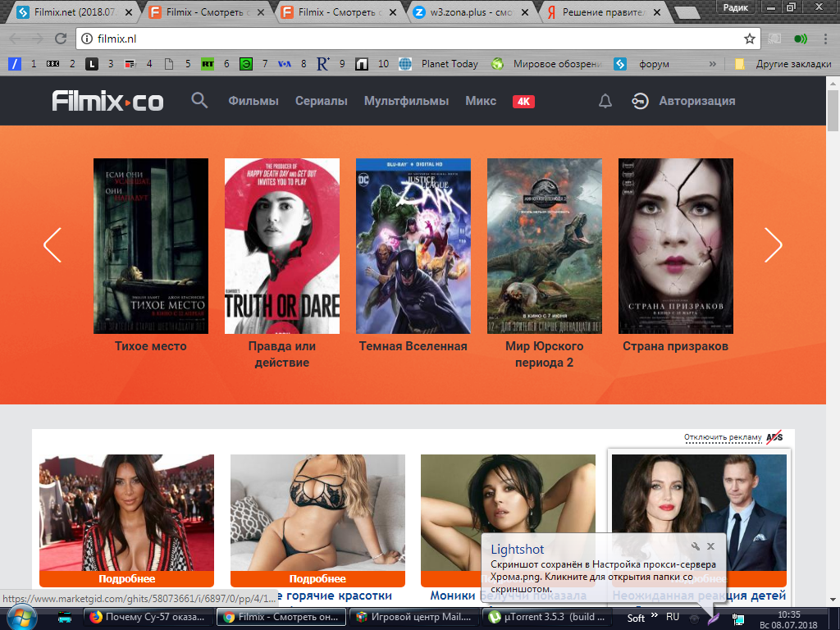Open the Filmix search magnifier icon

pos(199,101)
